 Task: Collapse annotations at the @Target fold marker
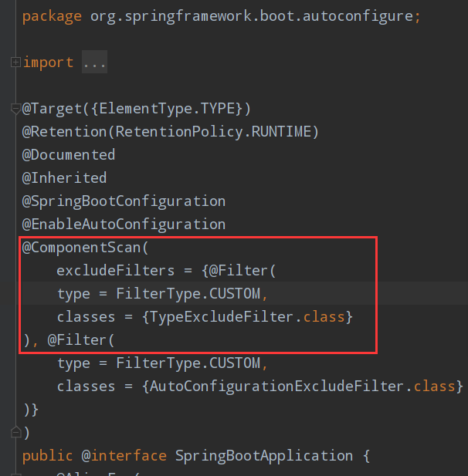15,109
